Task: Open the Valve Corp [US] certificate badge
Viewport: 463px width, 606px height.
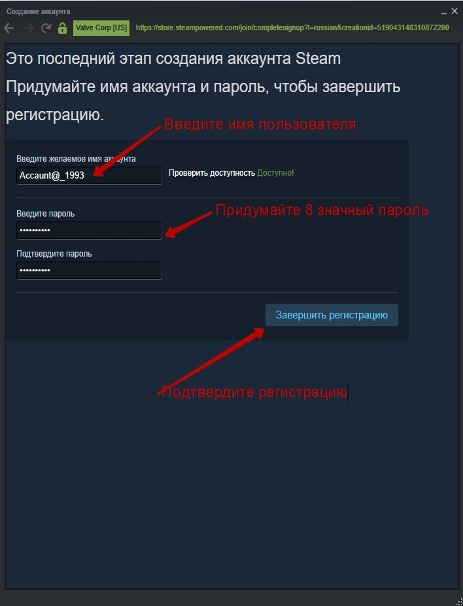Action: pyautogui.click(x=101, y=28)
